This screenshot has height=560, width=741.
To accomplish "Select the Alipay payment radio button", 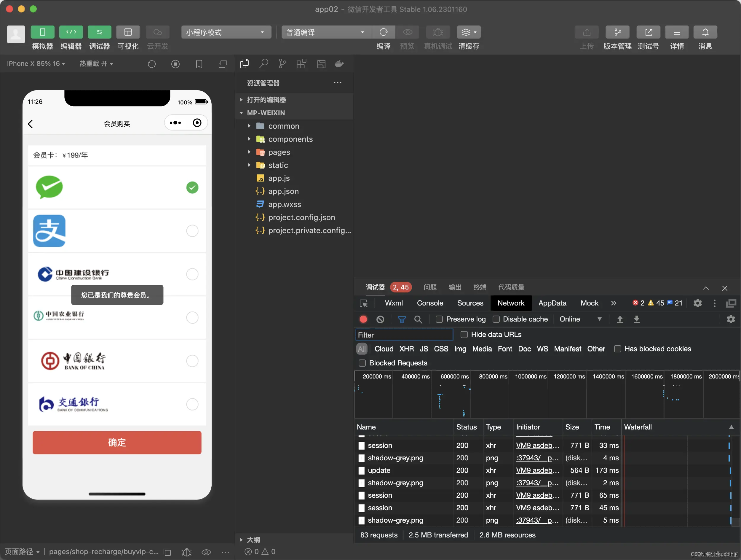I will (192, 231).
